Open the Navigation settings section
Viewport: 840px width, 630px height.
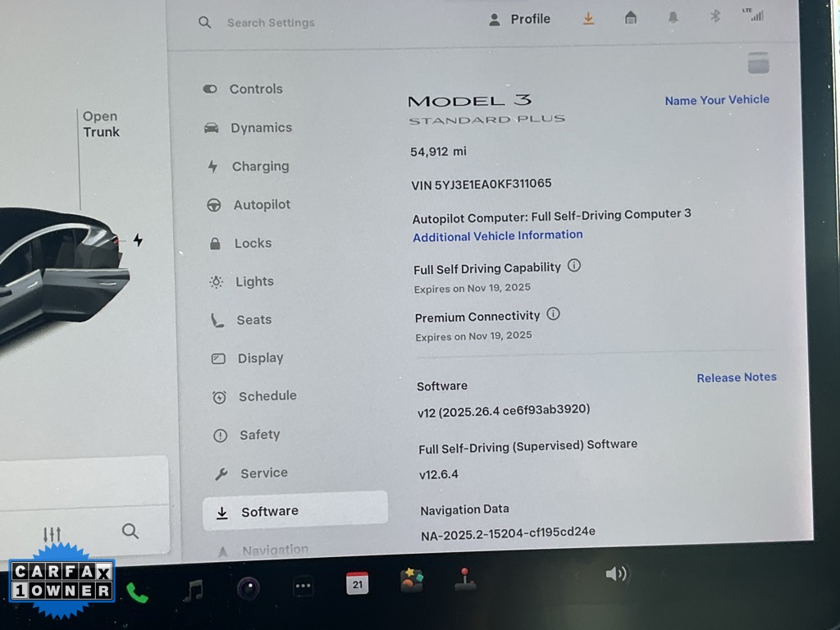tap(262, 550)
